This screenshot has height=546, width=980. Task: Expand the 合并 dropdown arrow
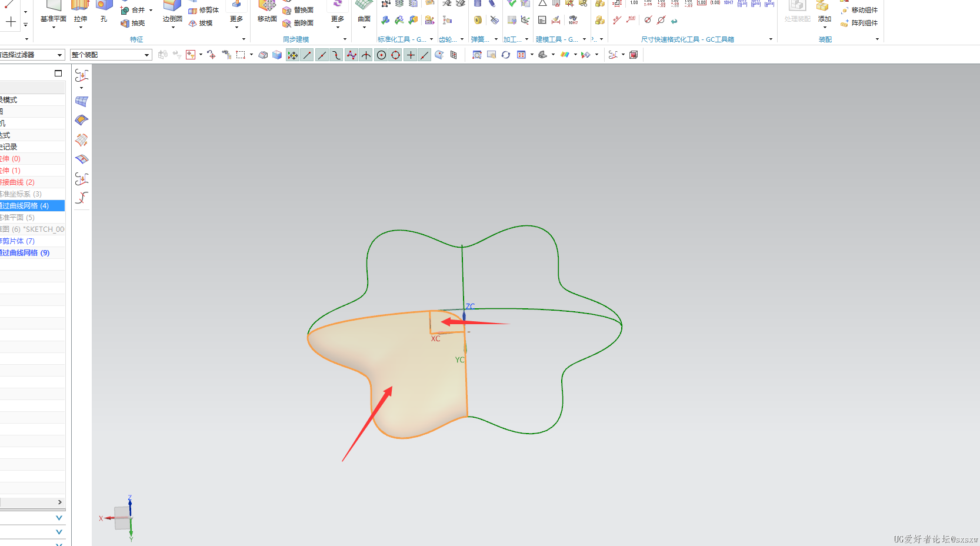151,10
